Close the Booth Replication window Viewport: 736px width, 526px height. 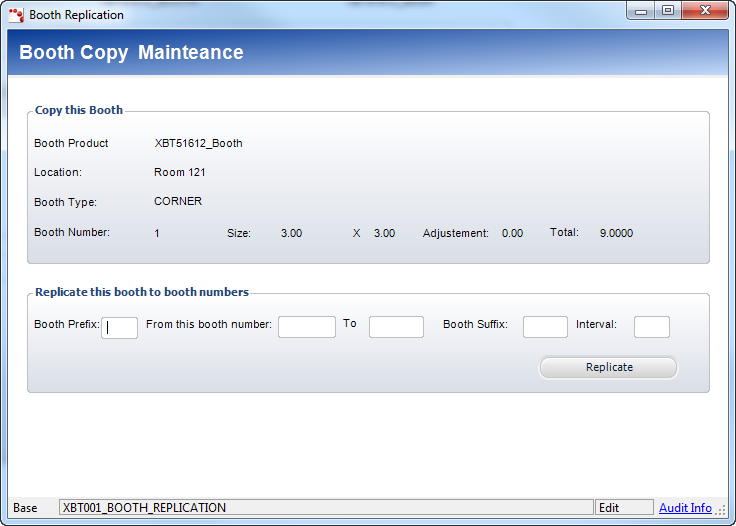pyautogui.click(x=705, y=11)
